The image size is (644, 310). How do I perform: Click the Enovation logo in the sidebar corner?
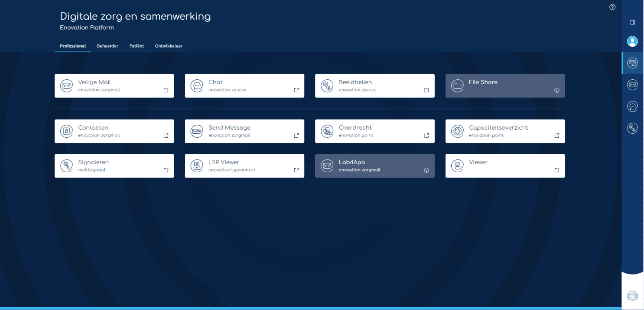tap(632, 296)
